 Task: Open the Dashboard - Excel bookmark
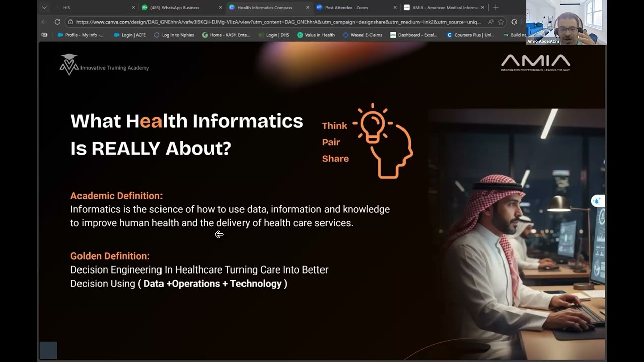(x=414, y=35)
